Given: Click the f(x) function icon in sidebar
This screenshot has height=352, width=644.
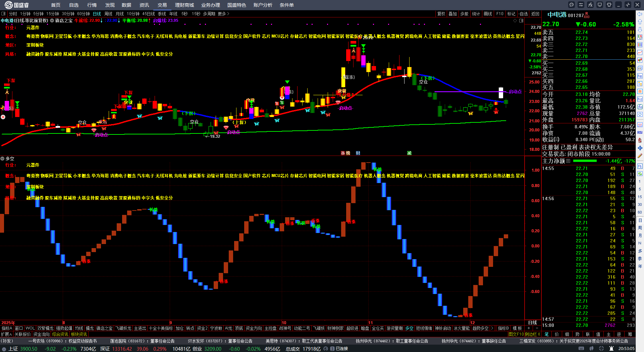Looking at the screenshot, I should tap(640, 107).
